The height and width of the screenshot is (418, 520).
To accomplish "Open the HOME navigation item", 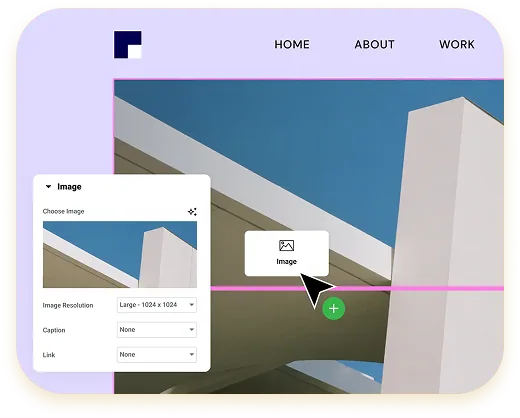I will tap(292, 44).
